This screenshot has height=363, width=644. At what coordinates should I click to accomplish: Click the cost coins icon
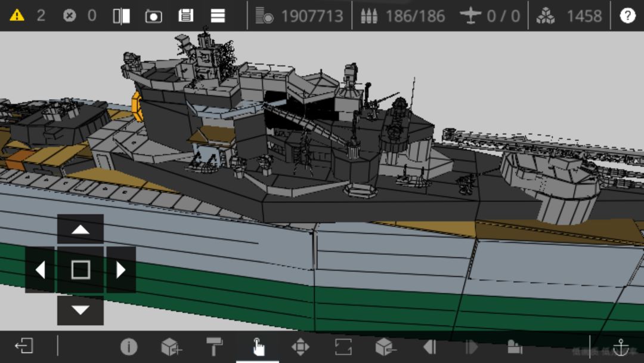[x=264, y=16]
